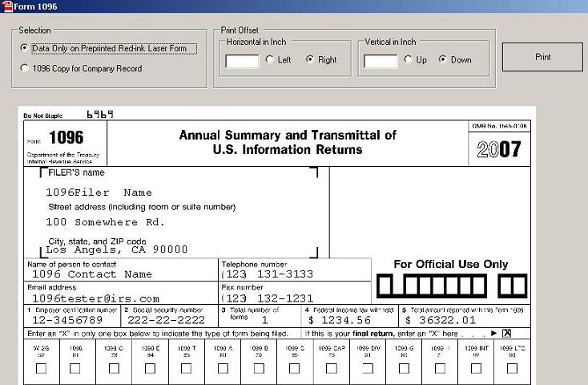Check the 1099 B form type box

(x=259, y=368)
